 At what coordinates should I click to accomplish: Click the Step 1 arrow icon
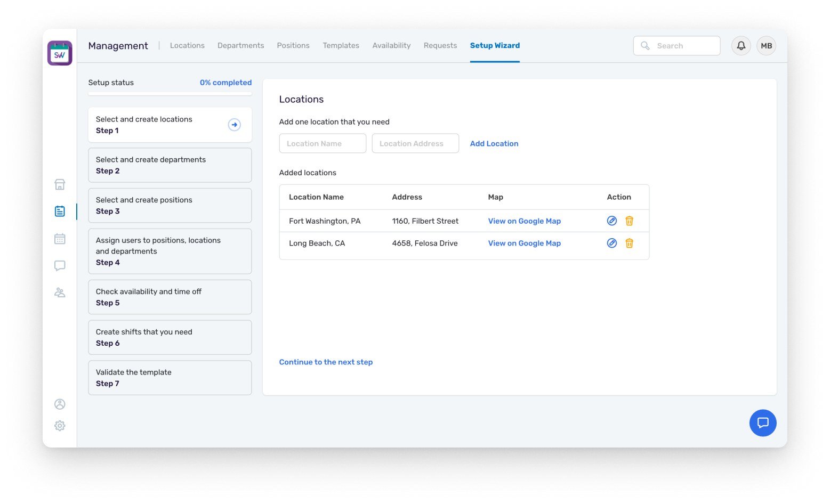(x=235, y=125)
